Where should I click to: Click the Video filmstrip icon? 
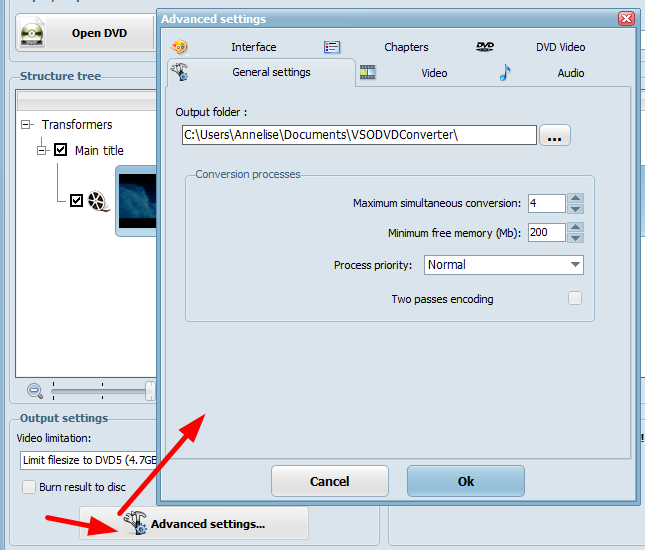368,72
